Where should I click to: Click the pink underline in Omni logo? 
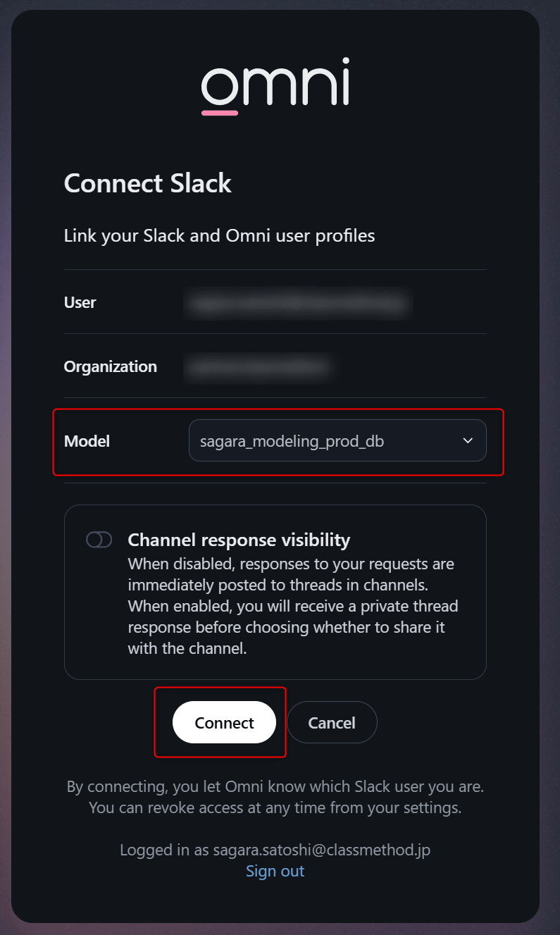[220, 111]
